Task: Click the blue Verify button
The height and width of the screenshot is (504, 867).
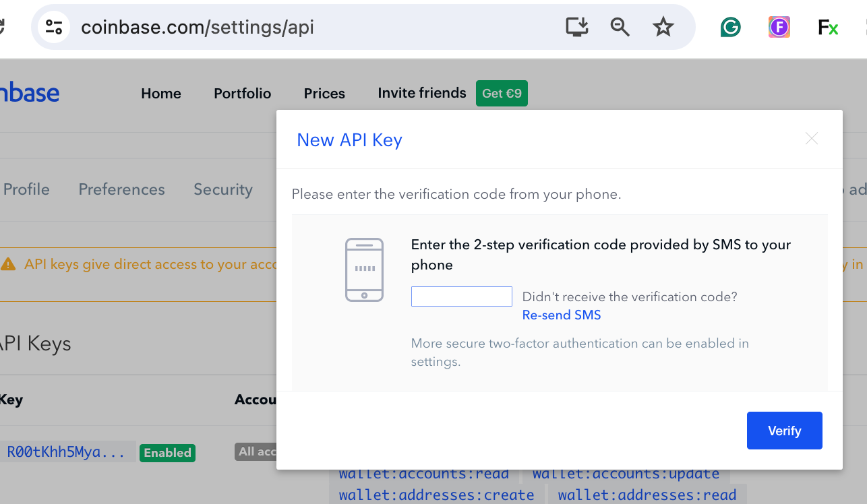Action: click(x=785, y=431)
